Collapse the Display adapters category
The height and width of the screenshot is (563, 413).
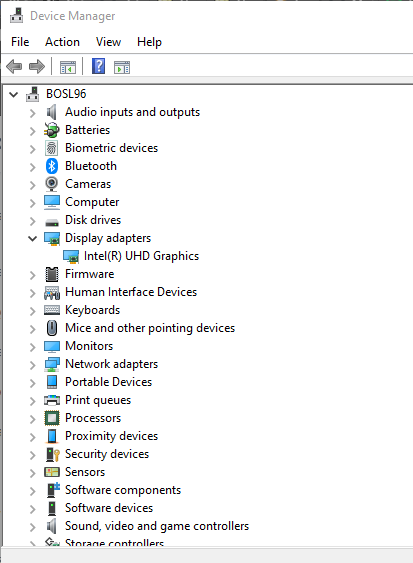tap(33, 238)
